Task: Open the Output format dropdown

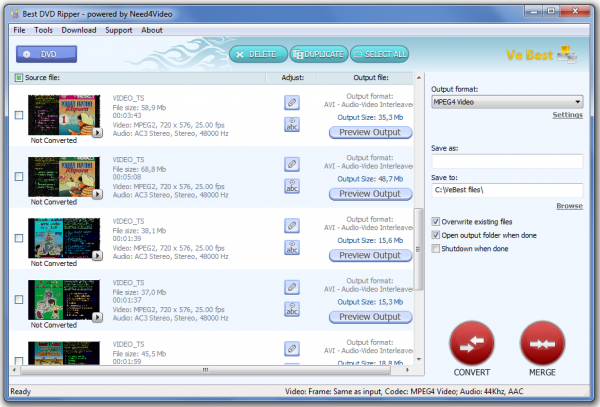Action: [x=507, y=102]
